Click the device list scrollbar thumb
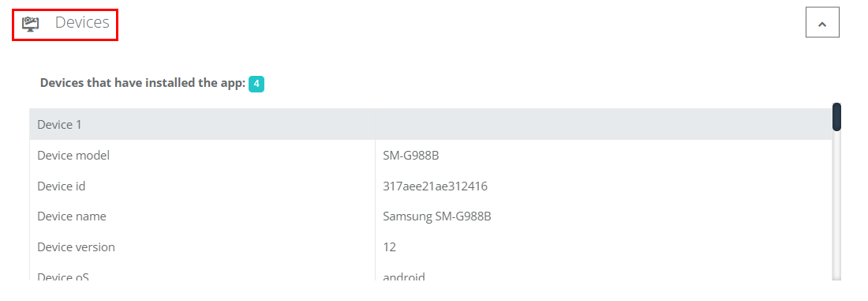Screen dimensions: 868x301 coord(836,117)
